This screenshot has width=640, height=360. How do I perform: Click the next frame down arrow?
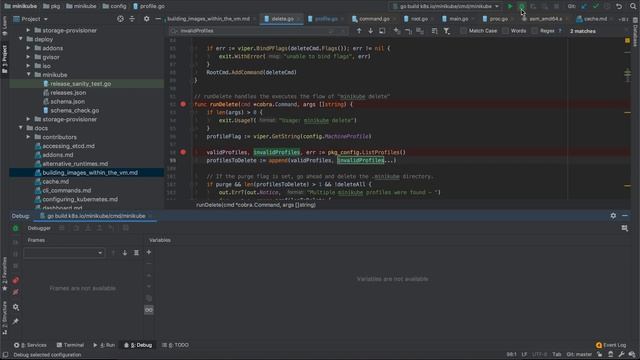click(x=124, y=253)
